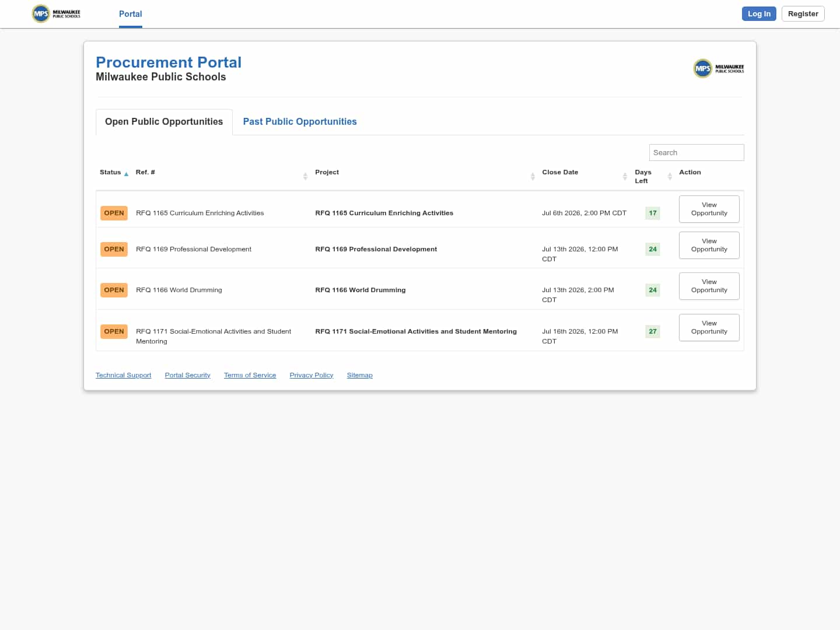Open Terms of Service link
The width and height of the screenshot is (840, 630).
coord(250,375)
